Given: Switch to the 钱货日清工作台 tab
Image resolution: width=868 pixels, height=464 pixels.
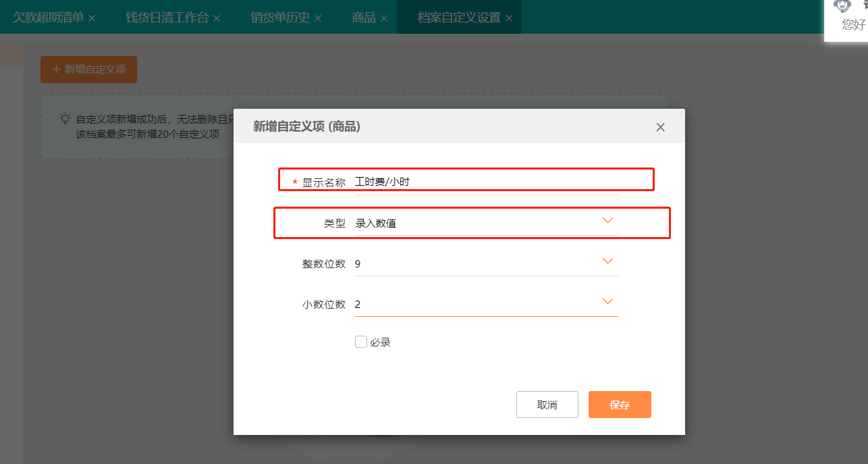Looking at the screenshot, I should tap(167, 18).
